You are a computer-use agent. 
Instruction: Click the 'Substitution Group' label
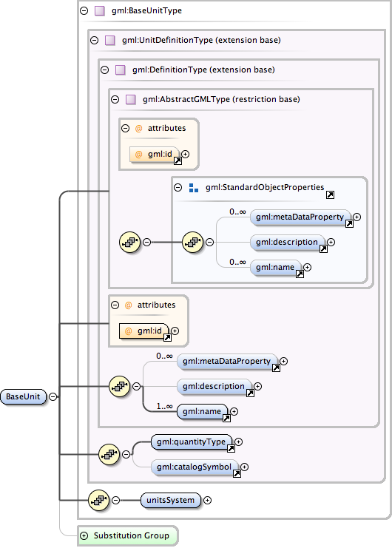click(x=132, y=535)
